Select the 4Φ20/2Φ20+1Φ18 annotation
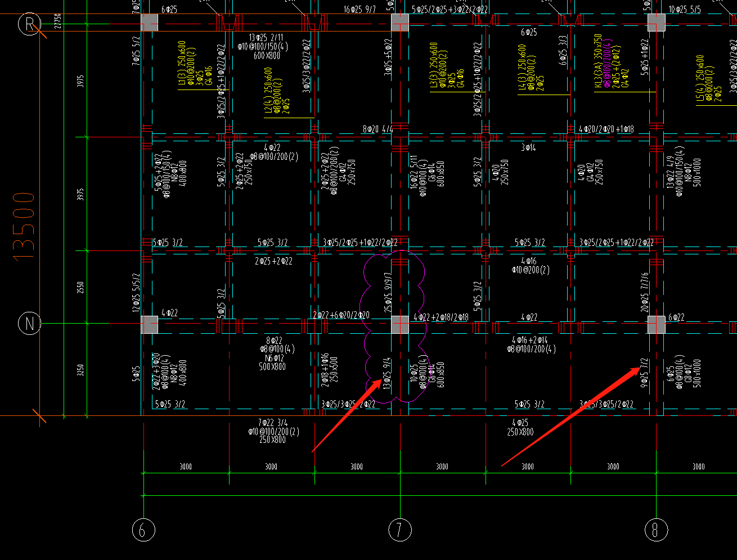Screen dimensions: 737x560 pos(606,129)
